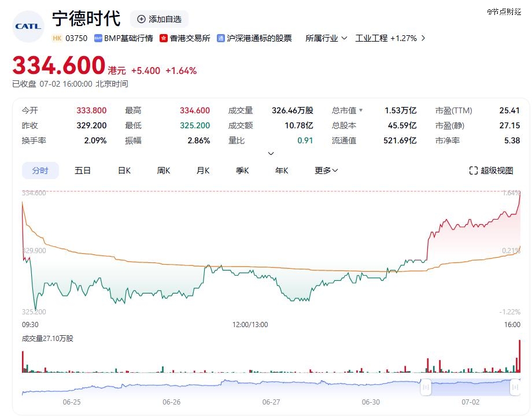Click the 06-26 date on the timeline

click(x=171, y=402)
